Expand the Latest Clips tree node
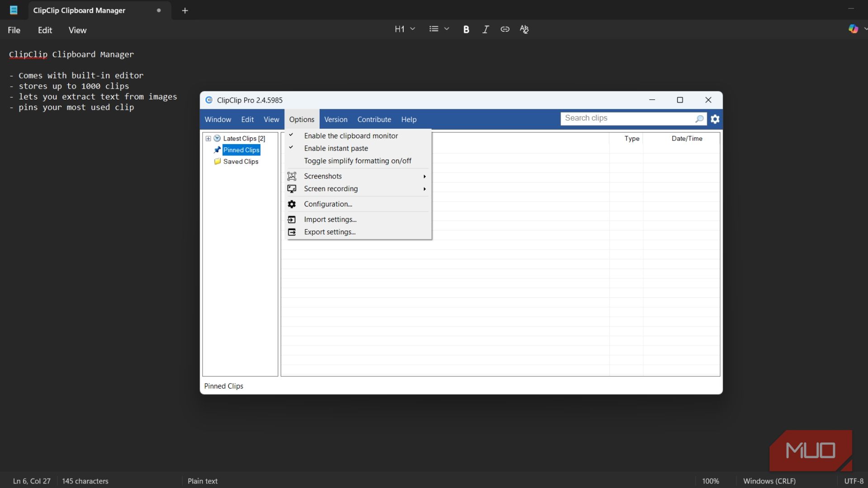The image size is (868, 488). click(x=208, y=139)
